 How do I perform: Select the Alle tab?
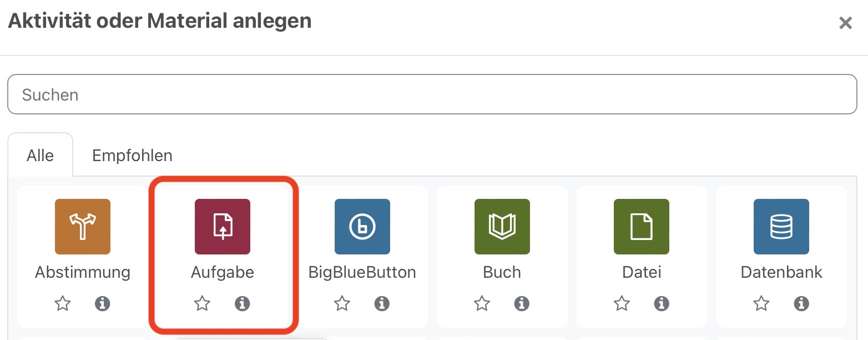(x=39, y=155)
